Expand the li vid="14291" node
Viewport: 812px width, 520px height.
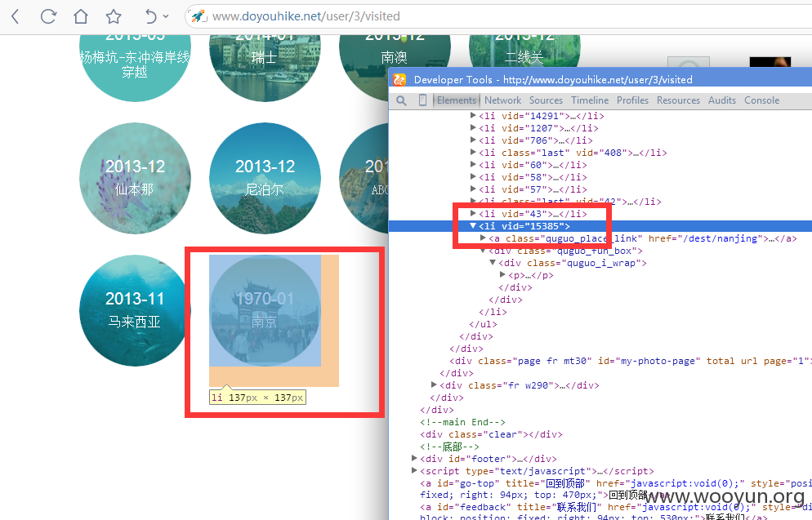pos(473,115)
